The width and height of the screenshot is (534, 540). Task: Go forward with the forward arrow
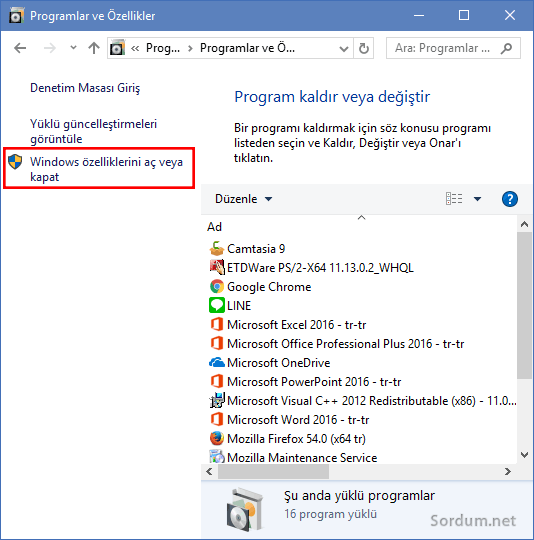coord(50,48)
